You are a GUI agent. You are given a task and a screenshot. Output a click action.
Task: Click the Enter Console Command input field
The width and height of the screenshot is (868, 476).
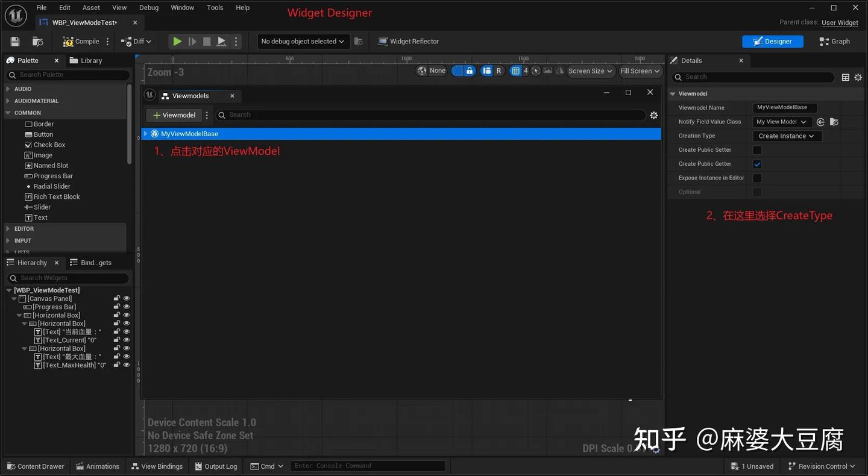pos(368,465)
